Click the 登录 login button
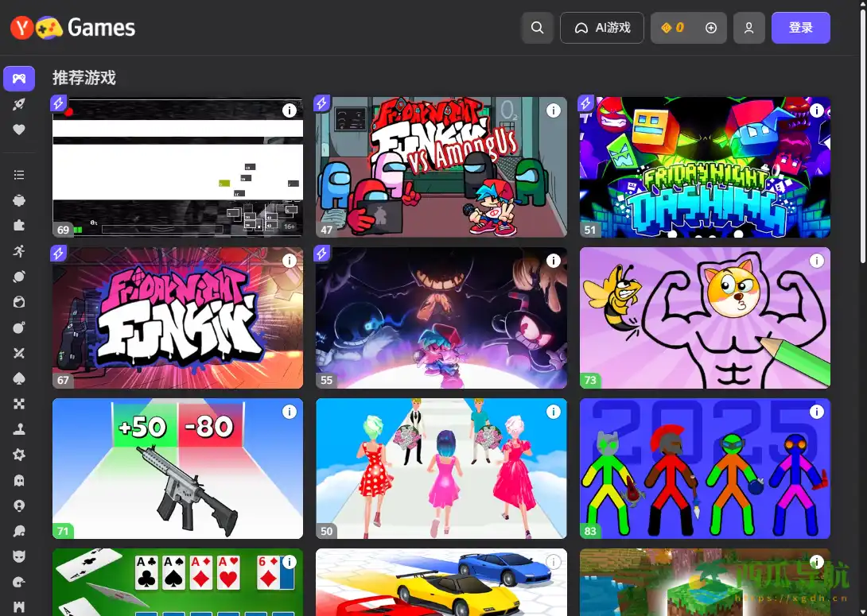This screenshot has width=867, height=616. coord(800,28)
